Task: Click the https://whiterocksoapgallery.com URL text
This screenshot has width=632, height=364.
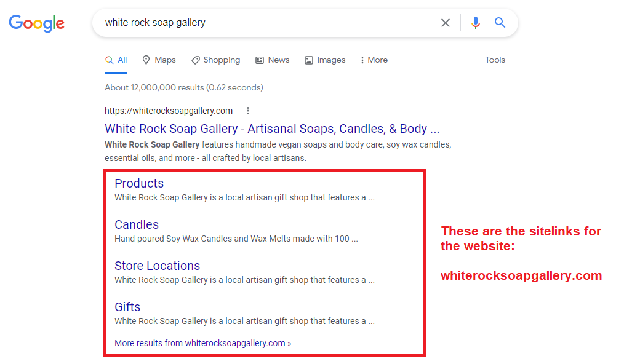Action: click(x=169, y=111)
